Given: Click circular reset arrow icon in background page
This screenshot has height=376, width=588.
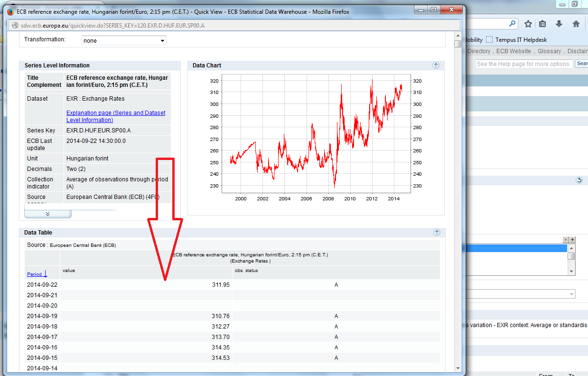Looking at the screenshot, I should 579,180.
